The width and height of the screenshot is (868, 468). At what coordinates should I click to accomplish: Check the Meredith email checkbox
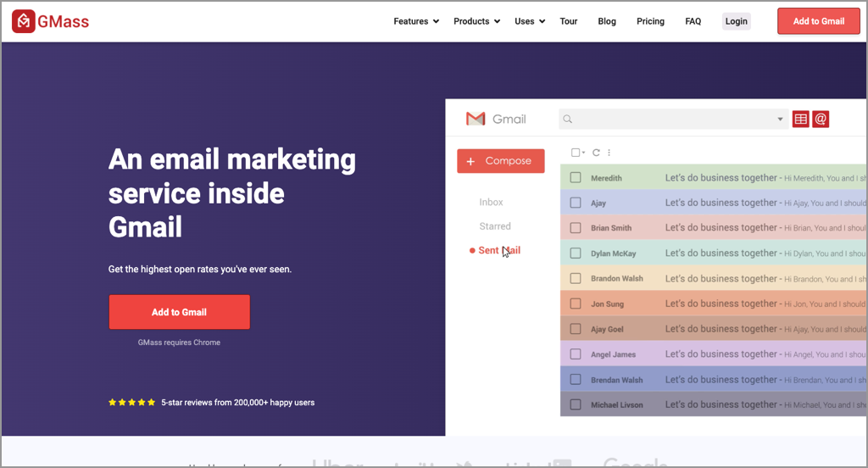click(576, 178)
